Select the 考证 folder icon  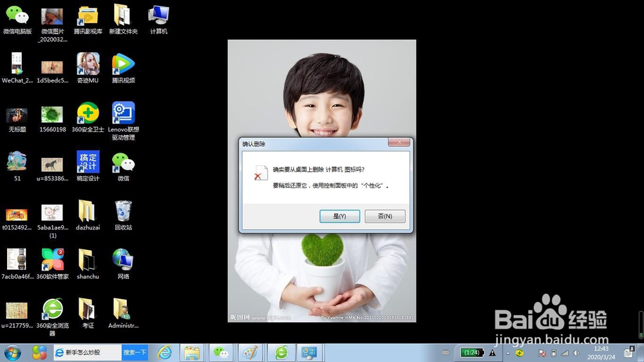pos(88,313)
